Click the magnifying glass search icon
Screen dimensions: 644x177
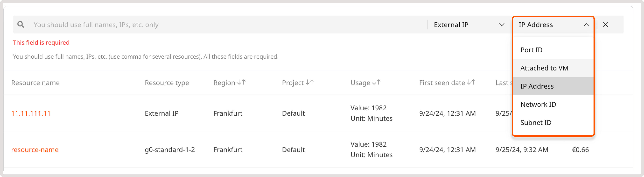[x=21, y=25]
